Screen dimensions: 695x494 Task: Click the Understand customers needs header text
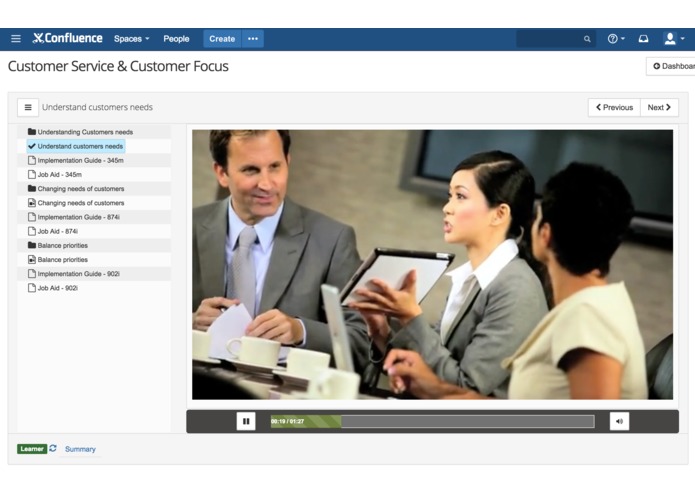point(97,107)
